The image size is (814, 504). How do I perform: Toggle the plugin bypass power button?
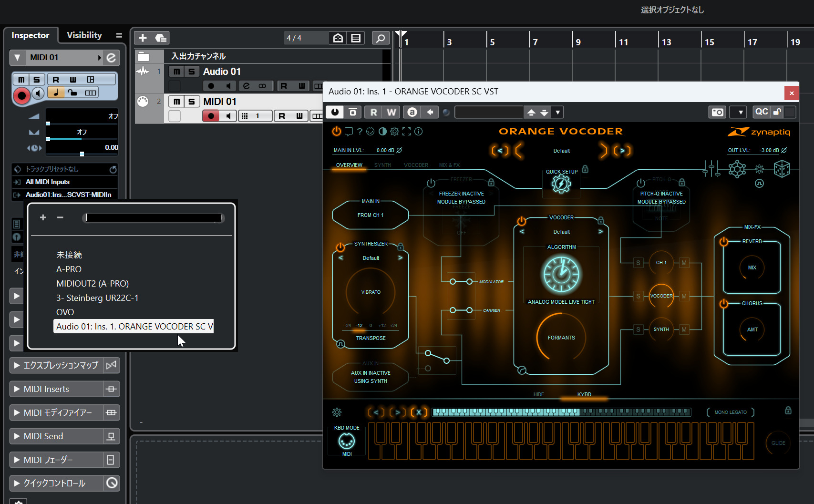click(335, 112)
